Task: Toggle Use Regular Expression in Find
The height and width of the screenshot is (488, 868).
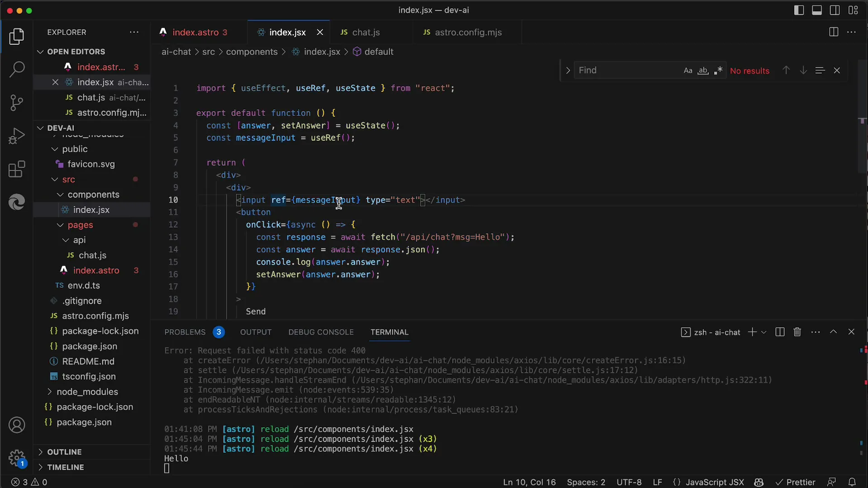Action: pos(718,71)
